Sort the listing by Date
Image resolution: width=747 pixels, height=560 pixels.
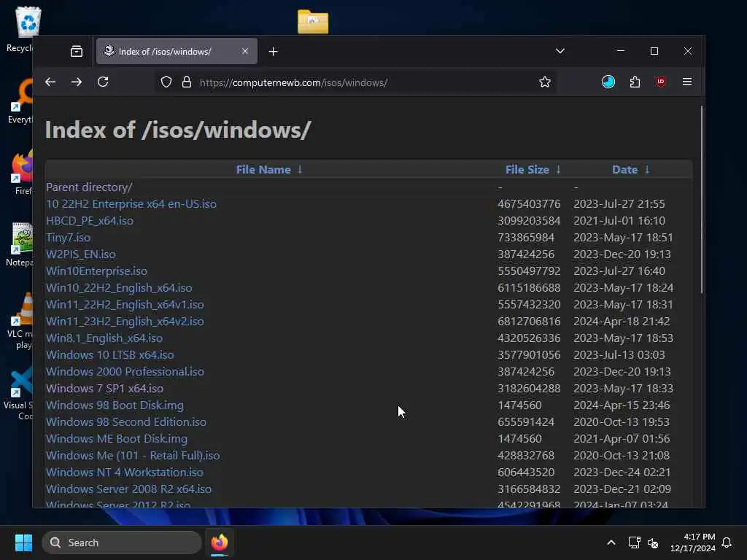[624, 169]
